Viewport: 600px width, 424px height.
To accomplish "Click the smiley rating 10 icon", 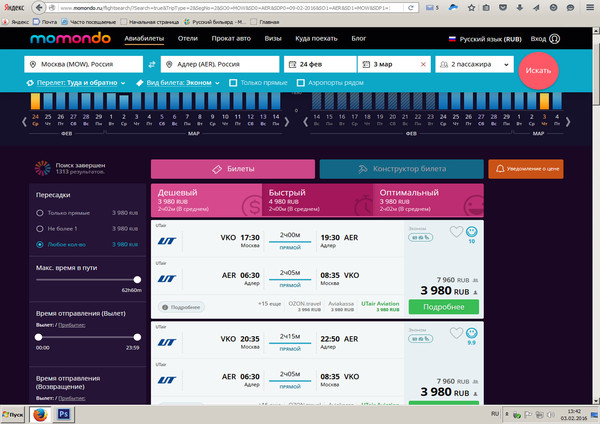I will (471, 232).
